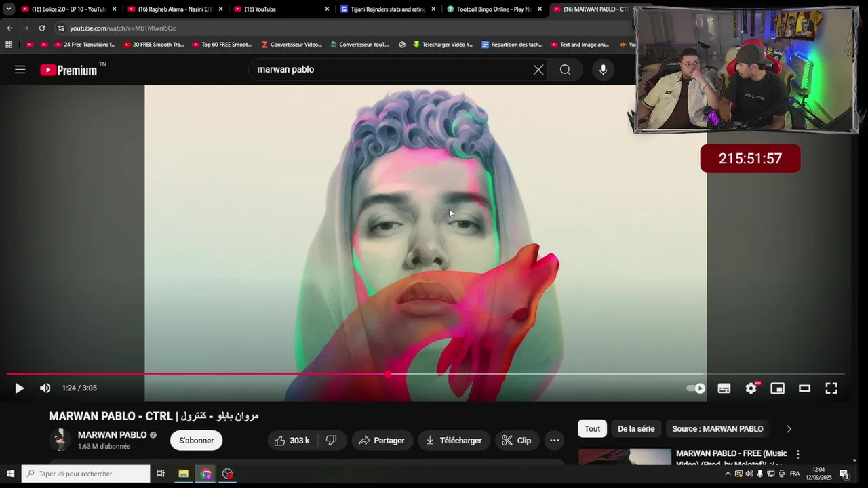
Task: Open the Windows Start menu
Action: (10, 474)
